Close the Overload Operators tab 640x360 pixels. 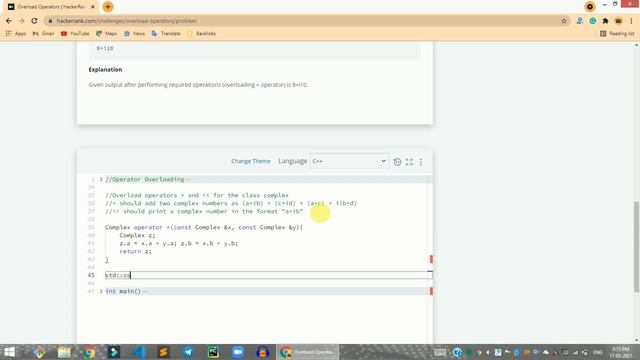[93, 7]
